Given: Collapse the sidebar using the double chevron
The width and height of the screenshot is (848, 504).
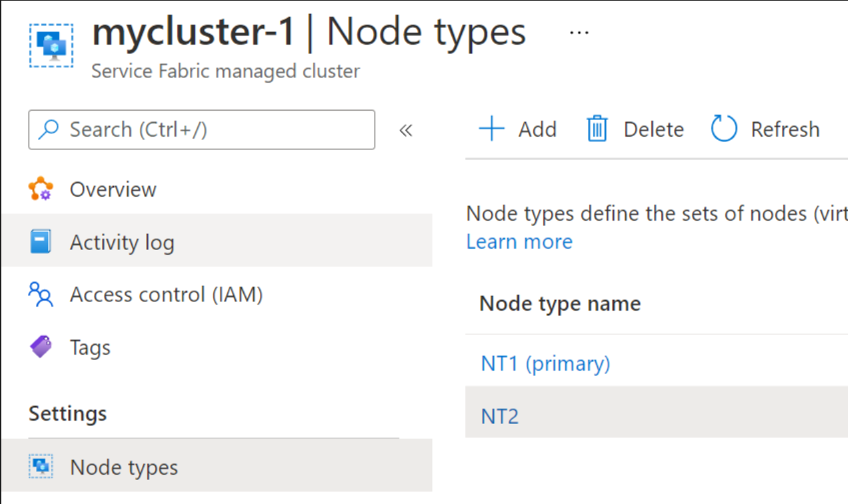Looking at the screenshot, I should (x=406, y=131).
